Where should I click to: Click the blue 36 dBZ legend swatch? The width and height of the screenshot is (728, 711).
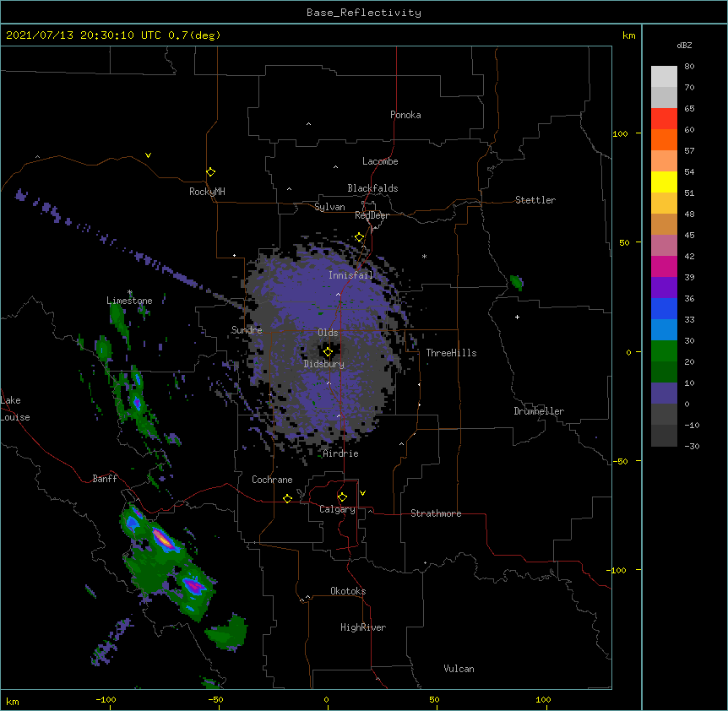(664, 308)
